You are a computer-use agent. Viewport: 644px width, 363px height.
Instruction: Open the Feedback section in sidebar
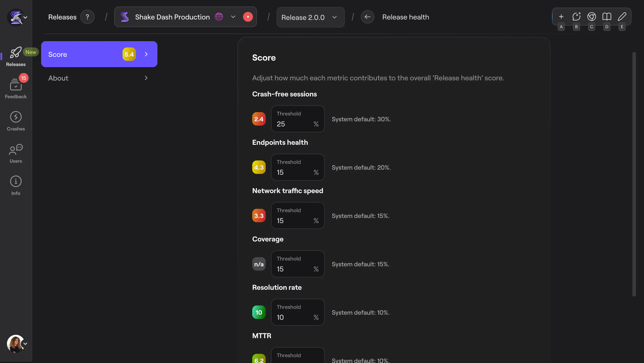pyautogui.click(x=15, y=88)
